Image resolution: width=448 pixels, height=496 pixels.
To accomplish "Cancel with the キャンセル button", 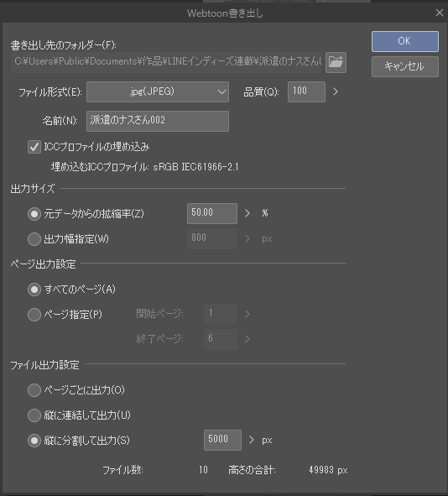I will pos(405,66).
